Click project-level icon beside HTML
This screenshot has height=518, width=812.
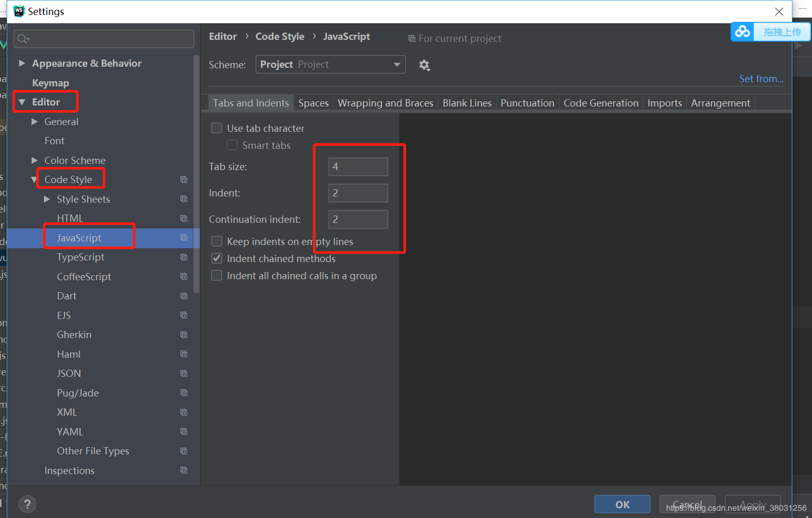184,218
